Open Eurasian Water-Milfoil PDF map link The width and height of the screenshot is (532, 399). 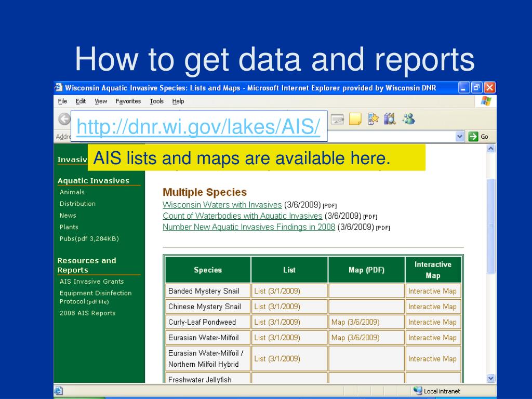355,338
